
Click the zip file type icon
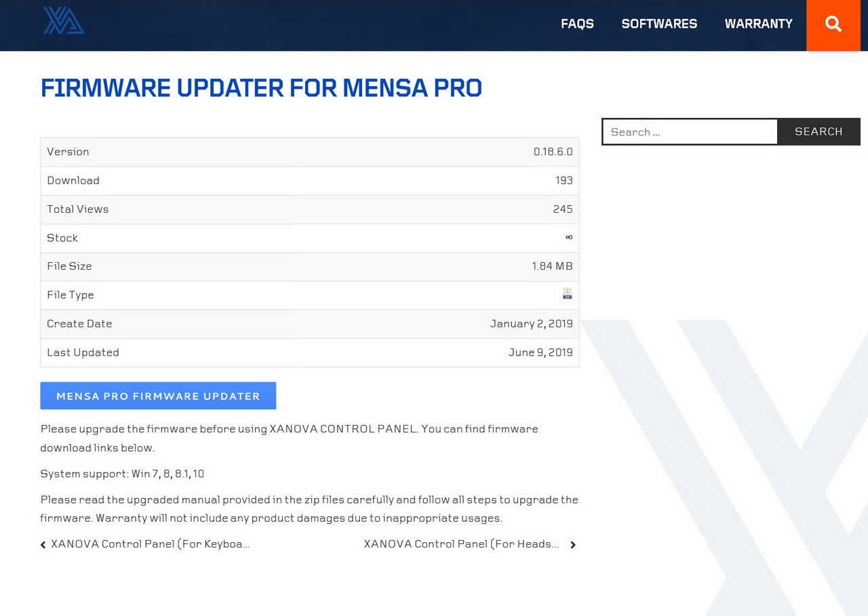point(568,293)
